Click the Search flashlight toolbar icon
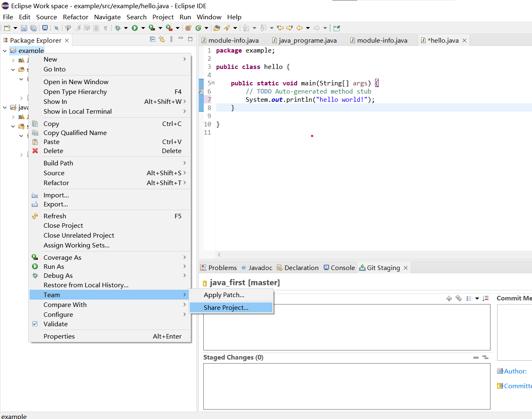 pos(227,28)
